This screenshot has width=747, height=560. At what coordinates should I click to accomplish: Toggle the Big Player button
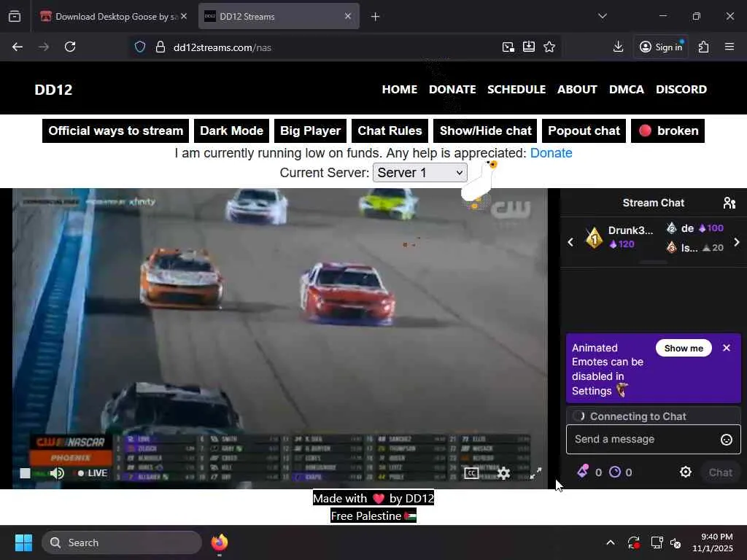coord(310,131)
